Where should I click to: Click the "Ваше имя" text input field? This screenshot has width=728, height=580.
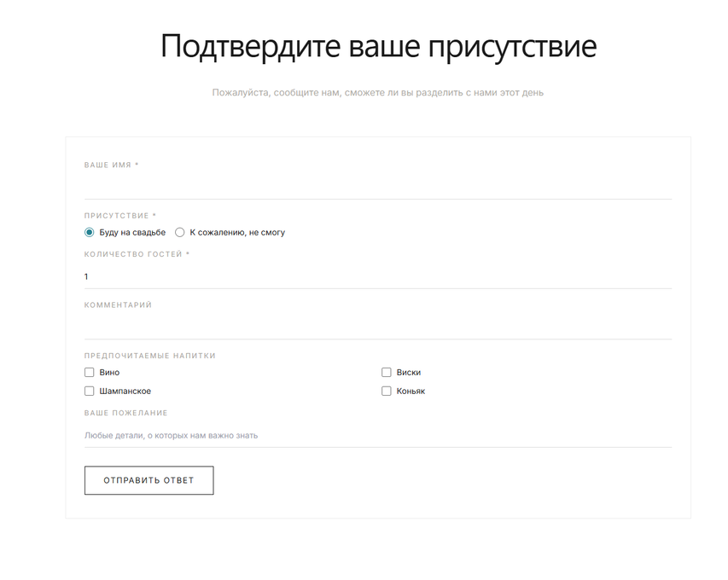tap(377, 186)
